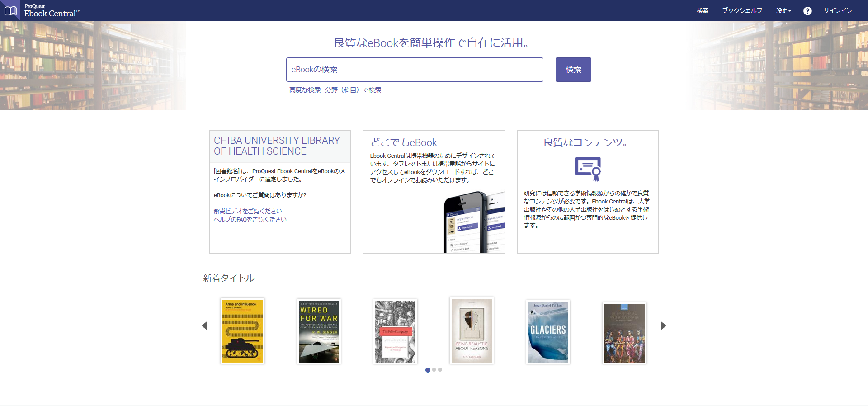Click the next arrow in new titles carousel
The image size is (868, 406).
point(663,326)
